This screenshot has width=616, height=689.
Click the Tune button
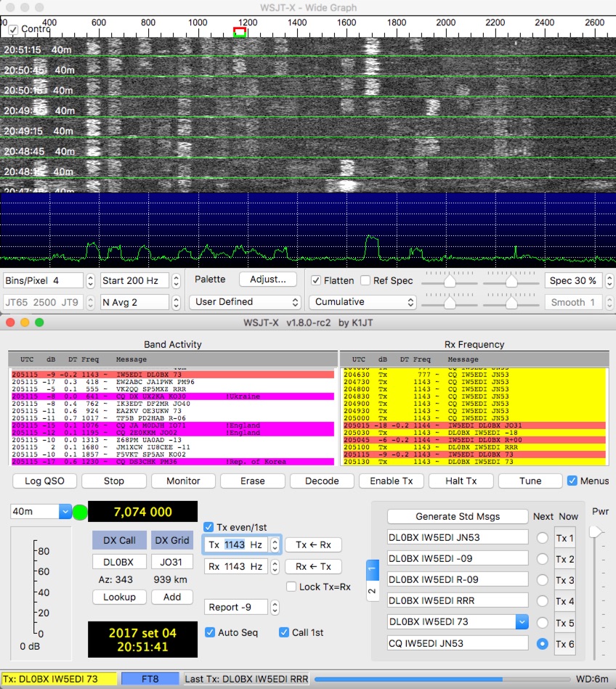(x=530, y=481)
